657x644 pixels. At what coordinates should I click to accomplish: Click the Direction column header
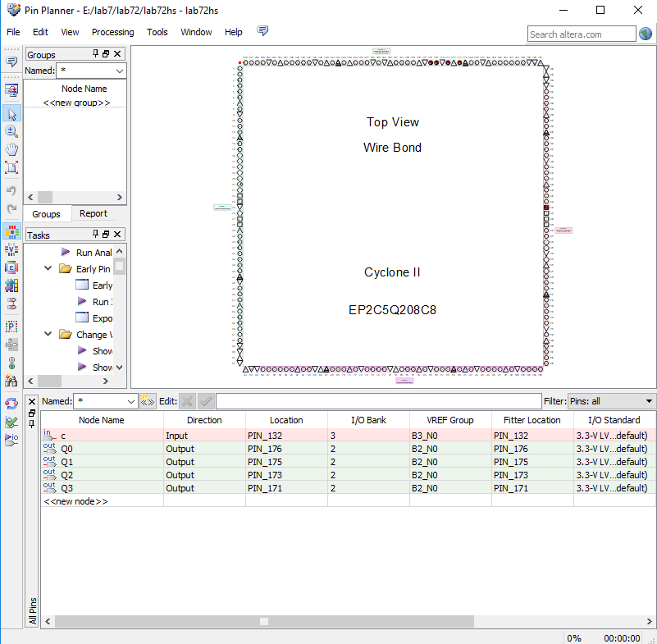pyautogui.click(x=204, y=420)
